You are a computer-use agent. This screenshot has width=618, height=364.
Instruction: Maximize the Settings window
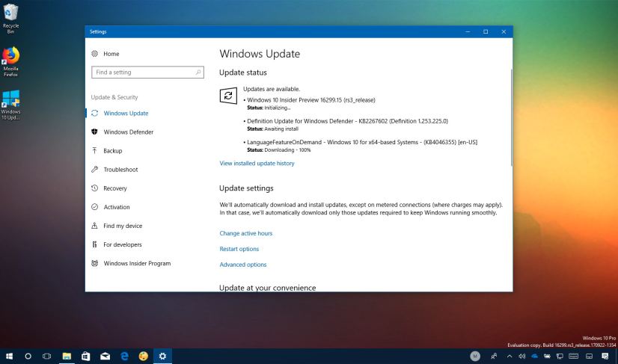click(486, 31)
